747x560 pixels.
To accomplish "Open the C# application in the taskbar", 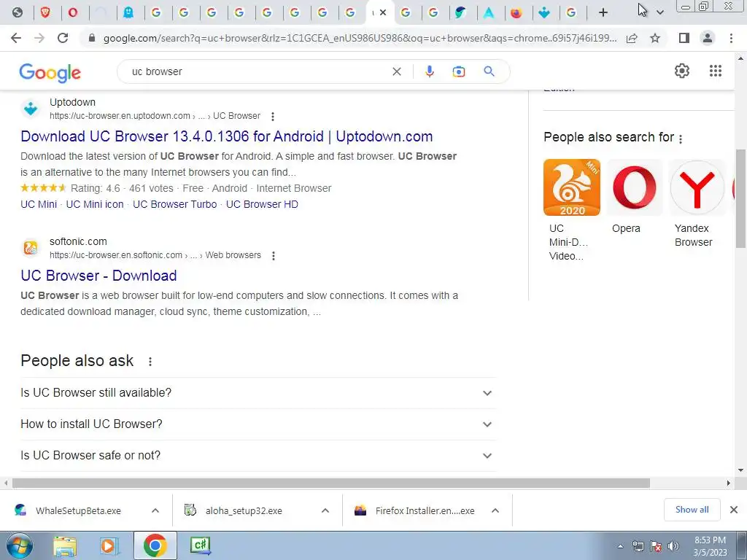I will point(200,545).
